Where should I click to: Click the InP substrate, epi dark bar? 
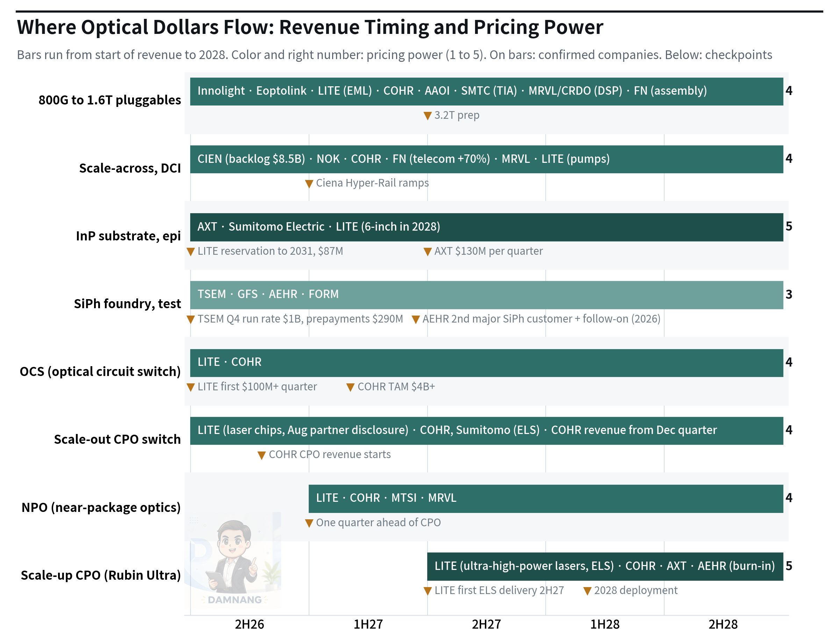[x=486, y=227]
